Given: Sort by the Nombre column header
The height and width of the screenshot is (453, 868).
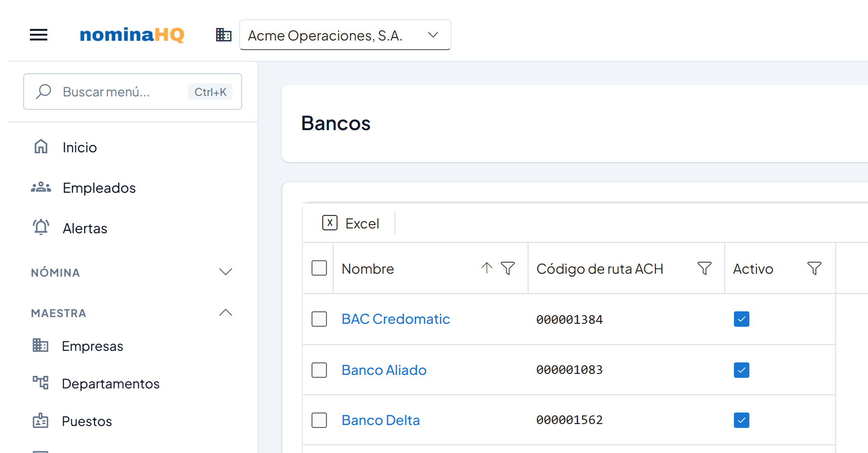Looking at the screenshot, I should pyautogui.click(x=368, y=269).
